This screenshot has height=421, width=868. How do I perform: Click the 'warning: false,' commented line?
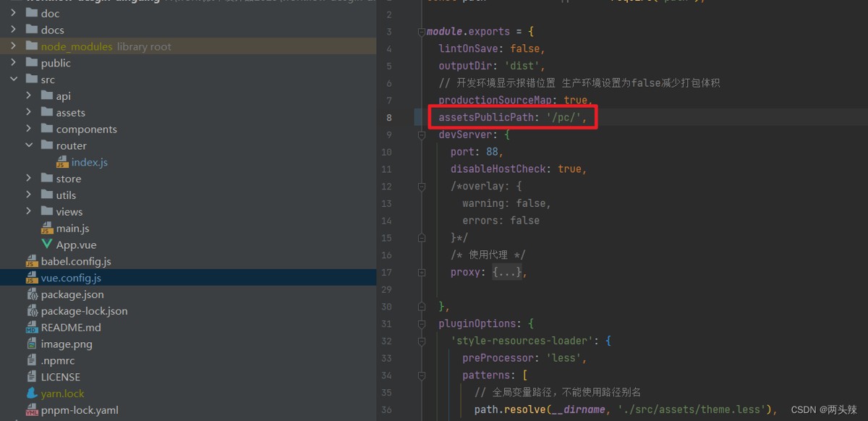tap(507, 203)
